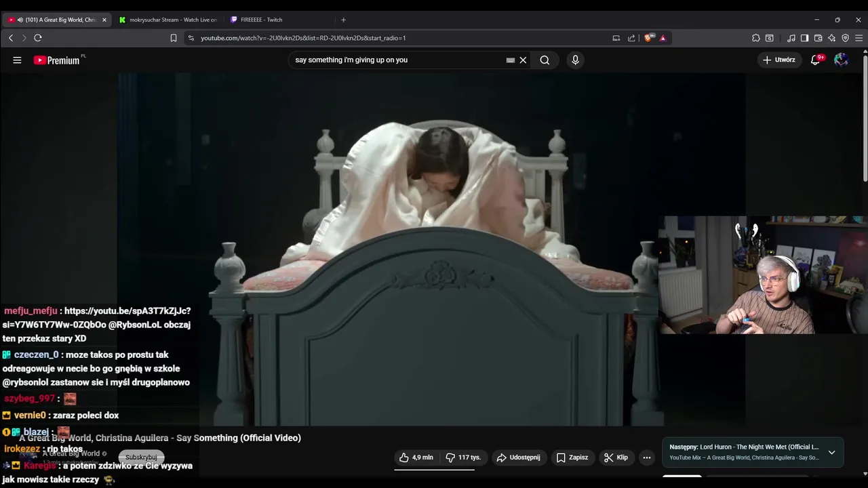The height and width of the screenshot is (488, 868).
Task: Click username Karegis in chat
Action: click(x=41, y=466)
